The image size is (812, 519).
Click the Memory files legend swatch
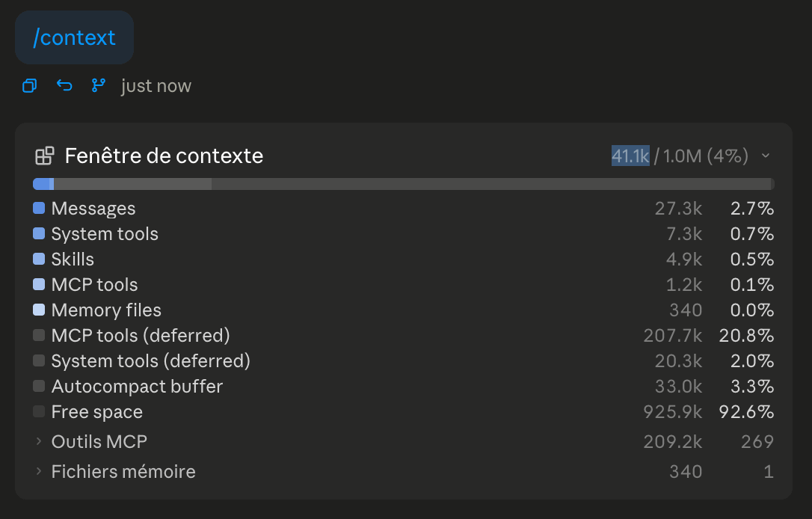tap(39, 310)
